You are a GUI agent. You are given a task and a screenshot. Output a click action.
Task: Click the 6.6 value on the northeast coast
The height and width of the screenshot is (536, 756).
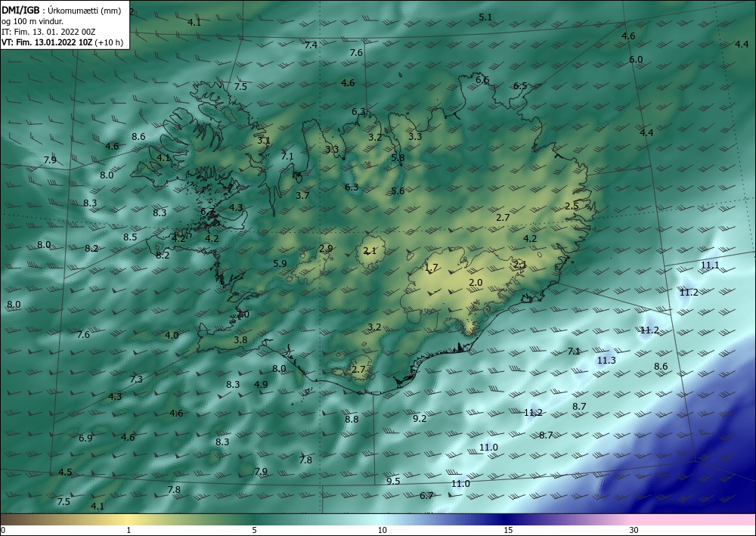coord(482,79)
